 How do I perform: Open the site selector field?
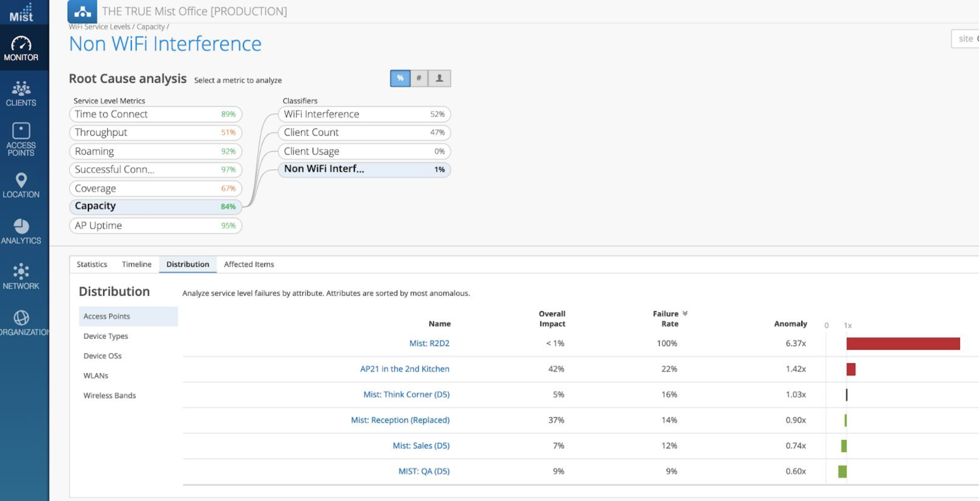966,39
